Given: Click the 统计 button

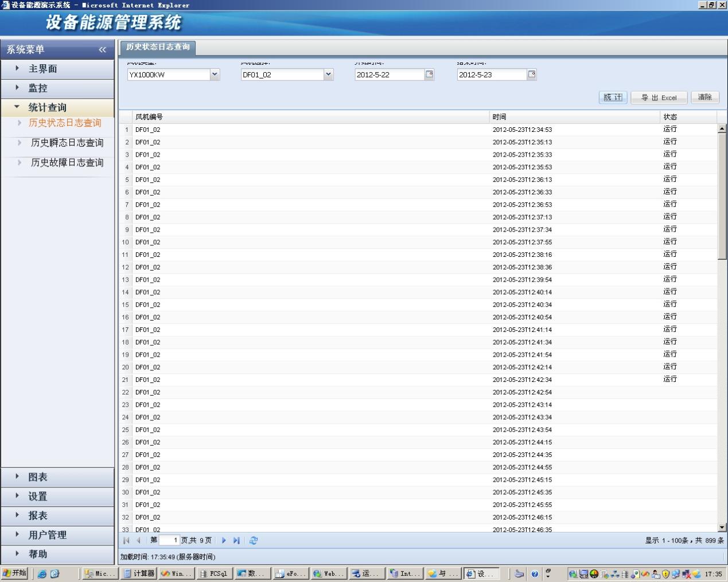Looking at the screenshot, I should (x=613, y=97).
